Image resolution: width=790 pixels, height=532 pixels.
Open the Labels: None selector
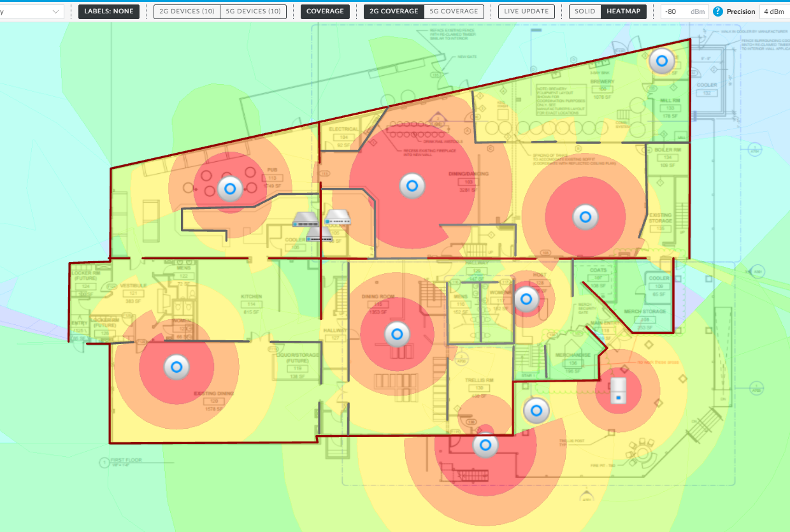pyautogui.click(x=109, y=11)
